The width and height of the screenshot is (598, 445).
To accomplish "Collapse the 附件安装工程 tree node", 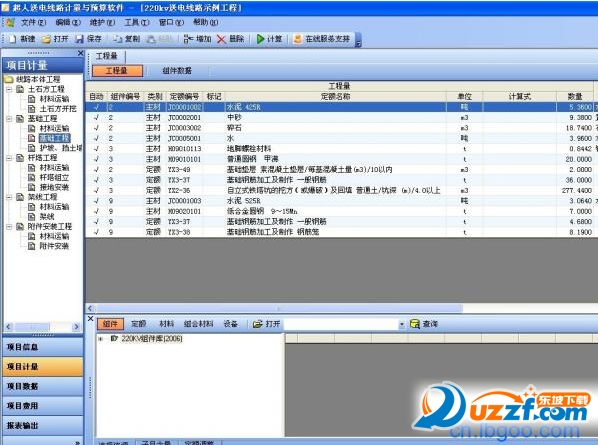I will pyautogui.click(x=9, y=227).
